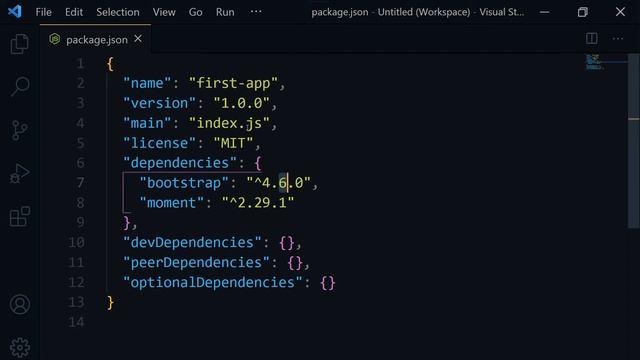Click the "peerDependencies" key text
This screenshot has width=640, height=360.
196,262
